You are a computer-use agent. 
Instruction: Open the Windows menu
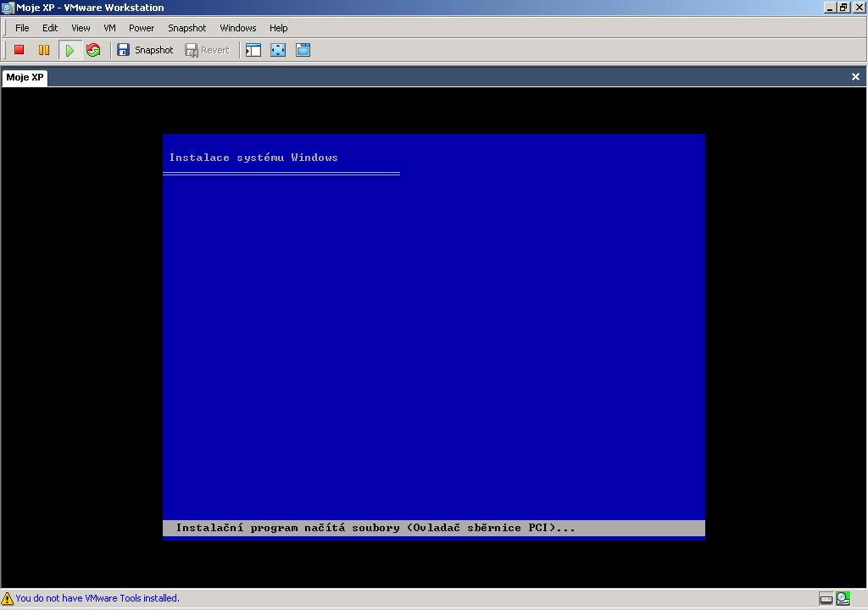(237, 28)
